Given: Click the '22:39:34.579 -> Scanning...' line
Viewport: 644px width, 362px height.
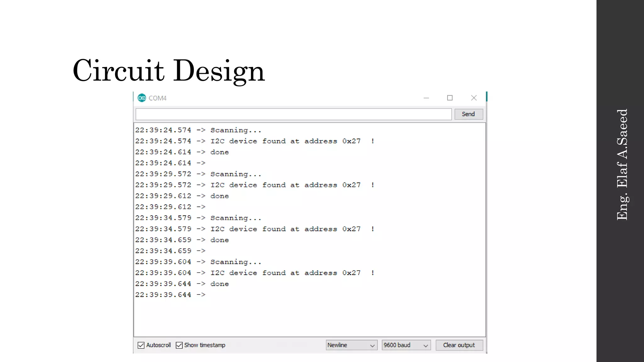Looking at the screenshot, I should point(198,218).
